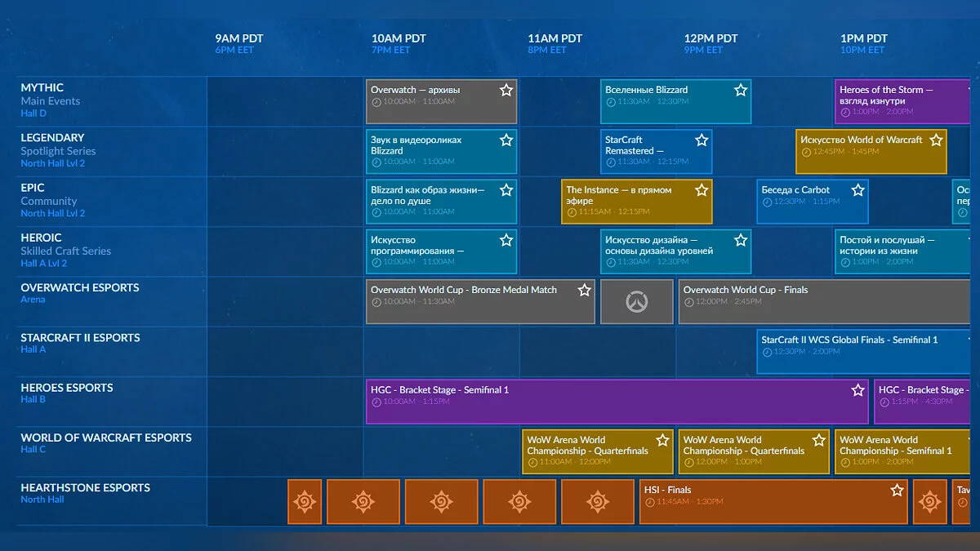980x551 pixels.
Task: Click the 10AM PDT time header
Action: (x=399, y=38)
